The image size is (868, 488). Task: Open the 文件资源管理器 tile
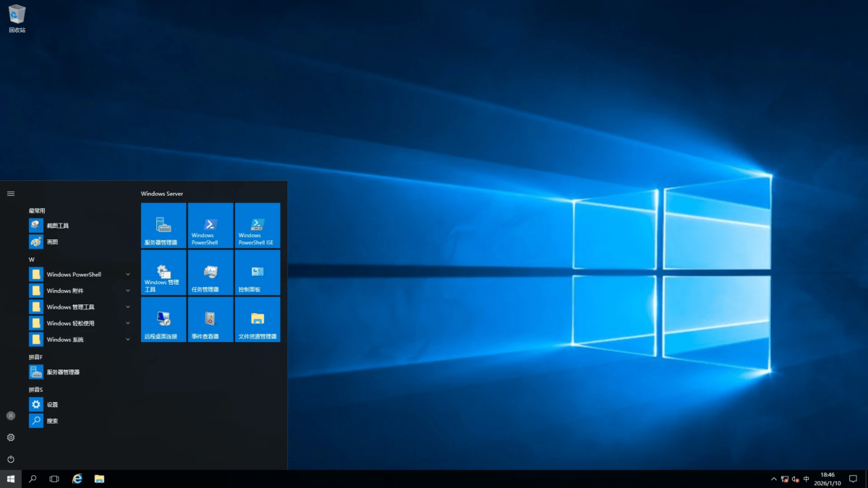(x=258, y=320)
